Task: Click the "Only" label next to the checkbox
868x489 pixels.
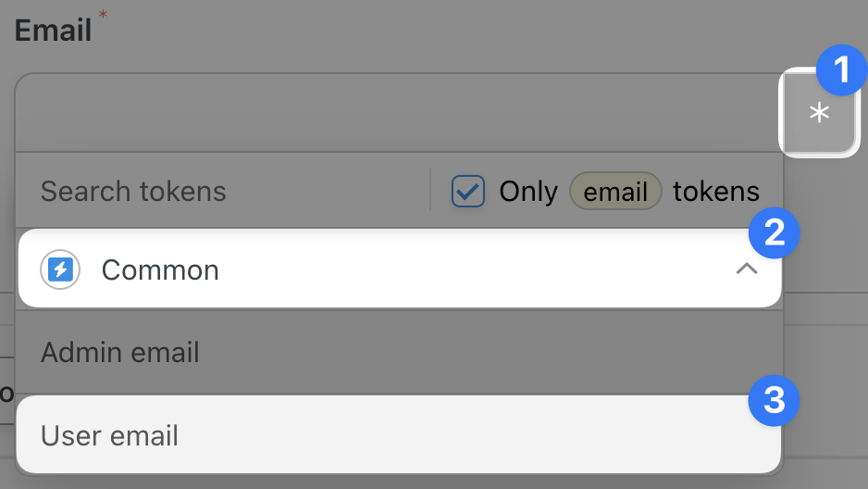Action: [527, 192]
